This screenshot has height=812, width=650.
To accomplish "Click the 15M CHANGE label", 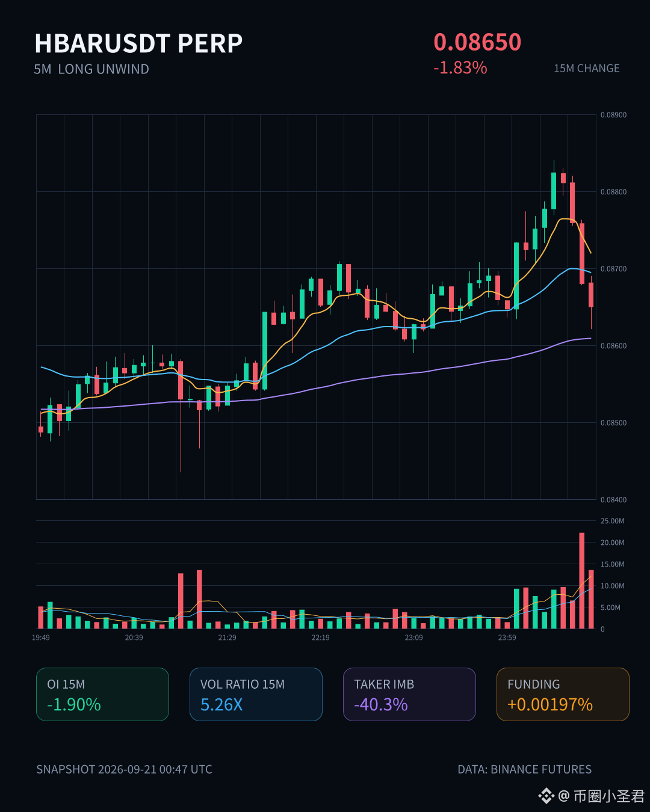I will coord(587,69).
